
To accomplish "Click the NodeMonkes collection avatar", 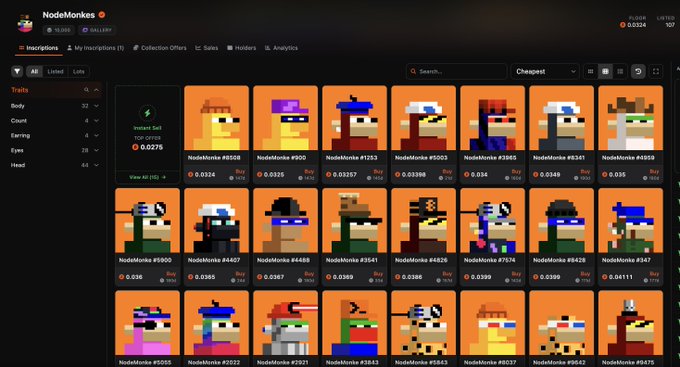I will [25, 23].
